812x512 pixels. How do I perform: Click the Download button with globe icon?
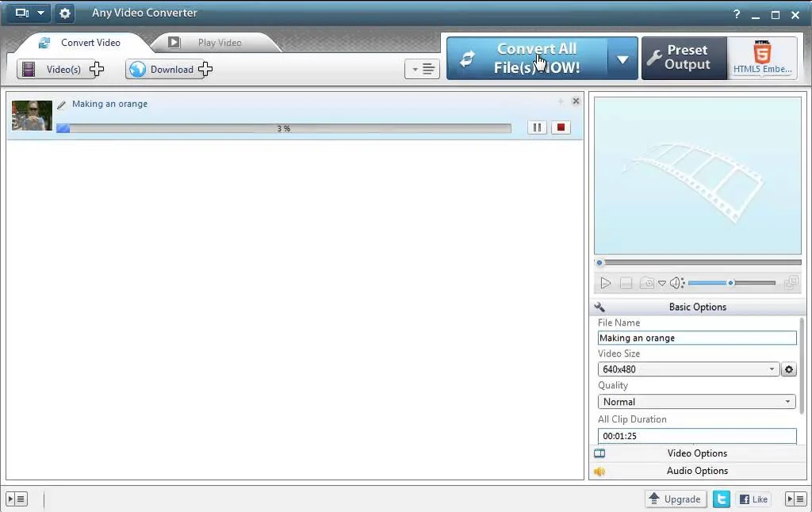click(170, 70)
